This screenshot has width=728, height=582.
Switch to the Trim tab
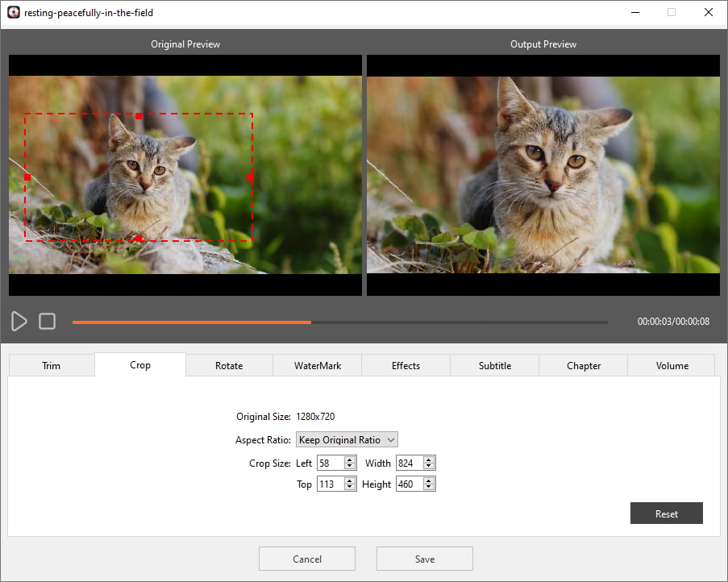point(51,366)
